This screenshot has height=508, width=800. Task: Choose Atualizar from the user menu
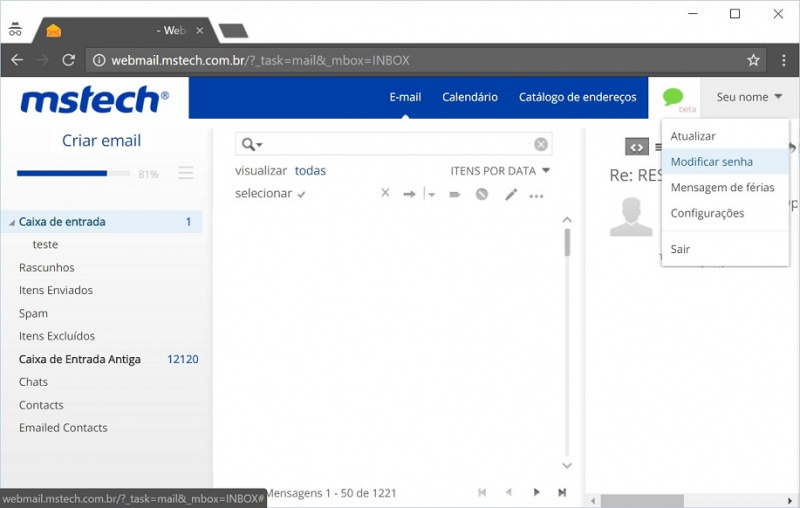[693, 136]
